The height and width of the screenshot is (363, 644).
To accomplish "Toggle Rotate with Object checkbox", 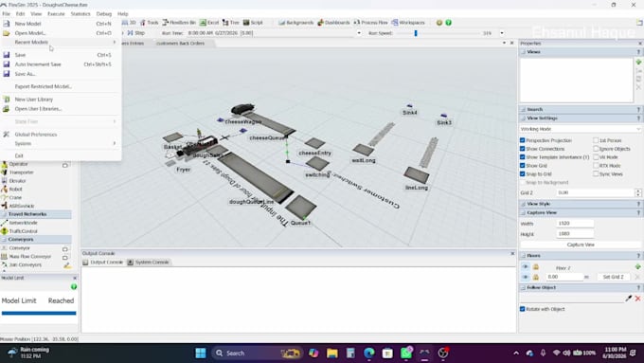I will [x=523, y=309].
